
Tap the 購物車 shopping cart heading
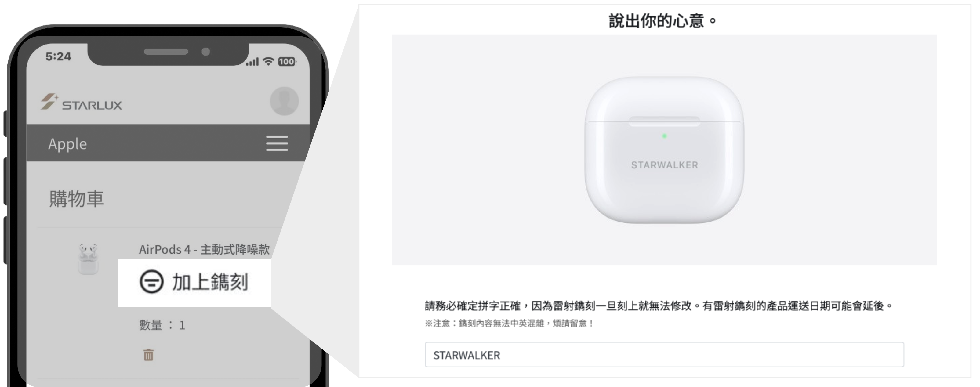pos(76,199)
